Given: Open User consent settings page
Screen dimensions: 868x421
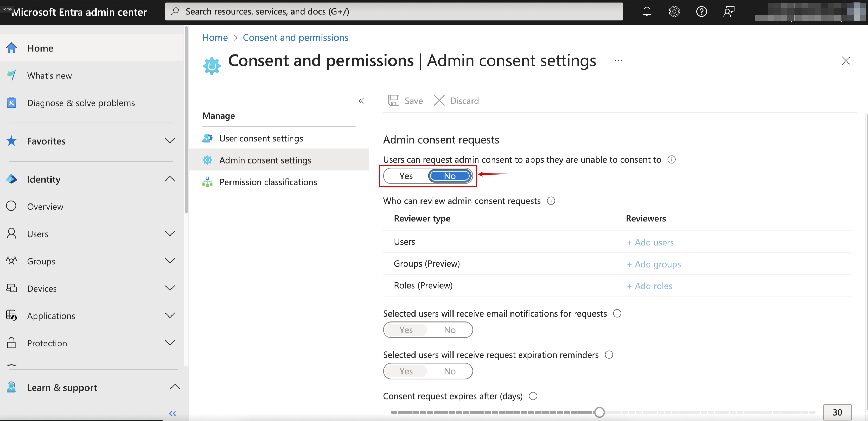Looking at the screenshot, I should pyautogui.click(x=261, y=138).
